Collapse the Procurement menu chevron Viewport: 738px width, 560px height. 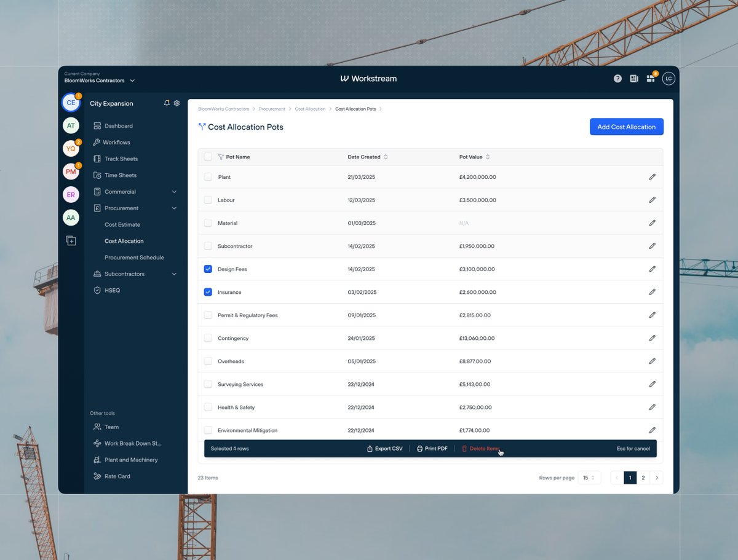pos(174,208)
